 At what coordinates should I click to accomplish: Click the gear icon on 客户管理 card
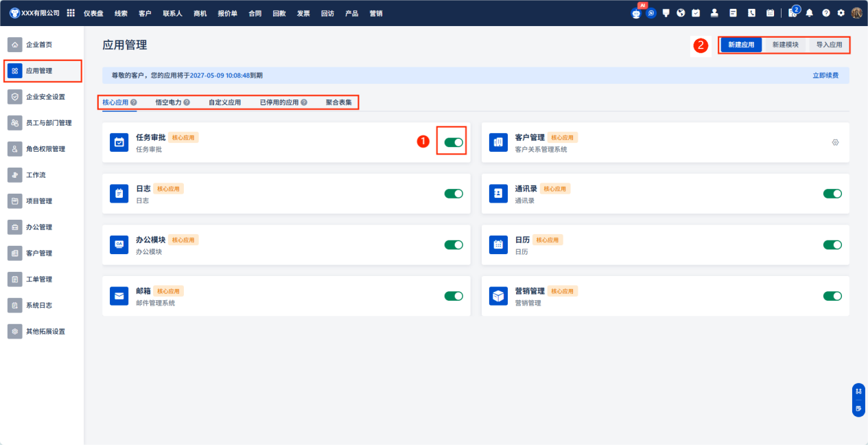(x=835, y=142)
